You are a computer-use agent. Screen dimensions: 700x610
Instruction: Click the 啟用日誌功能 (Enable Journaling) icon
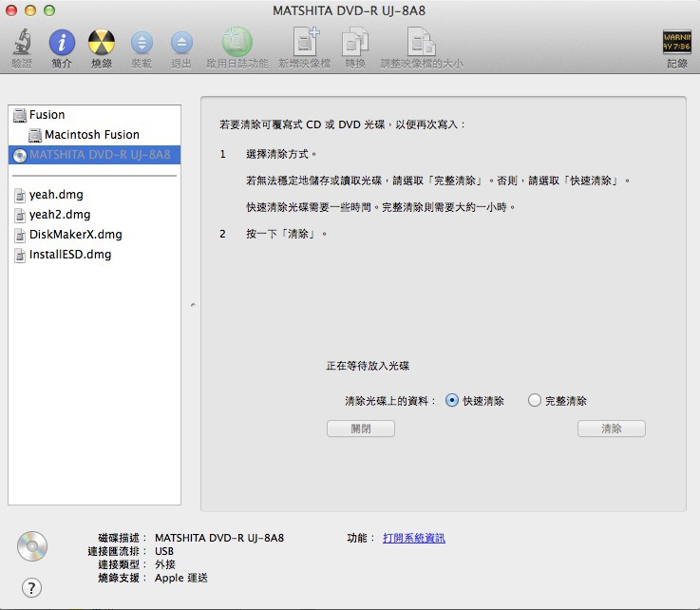[x=237, y=42]
